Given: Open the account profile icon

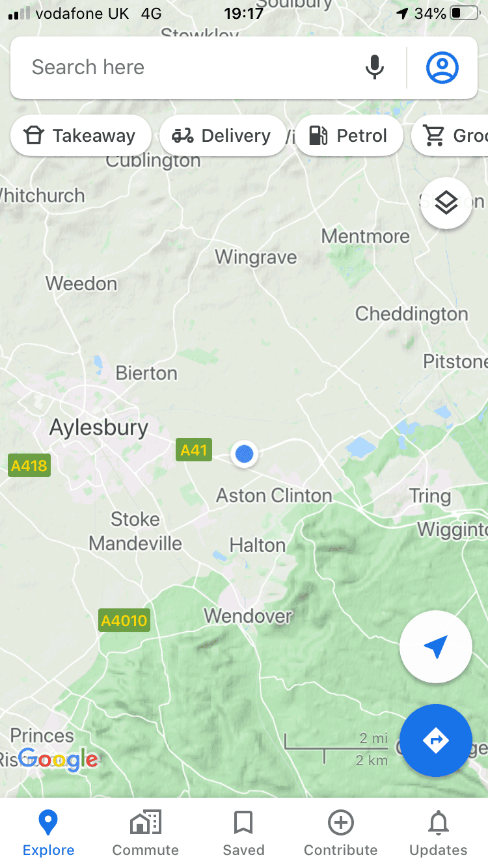Looking at the screenshot, I should point(442,67).
